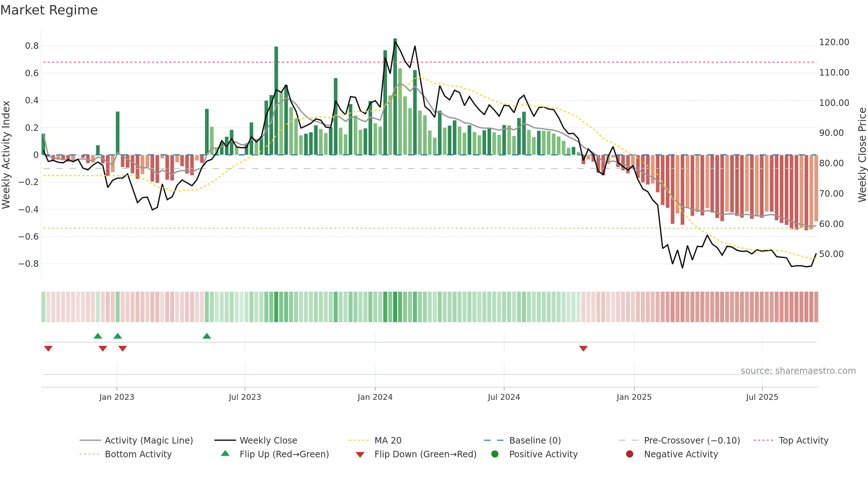Toggle the Baseline (0) legend entry
The width and height of the screenshot is (868, 488).
point(522,440)
